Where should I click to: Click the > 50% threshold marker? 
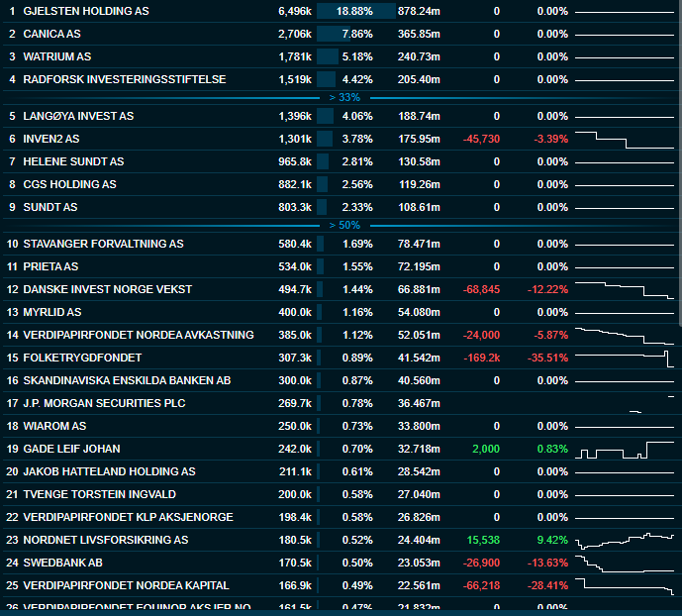click(x=344, y=226)
